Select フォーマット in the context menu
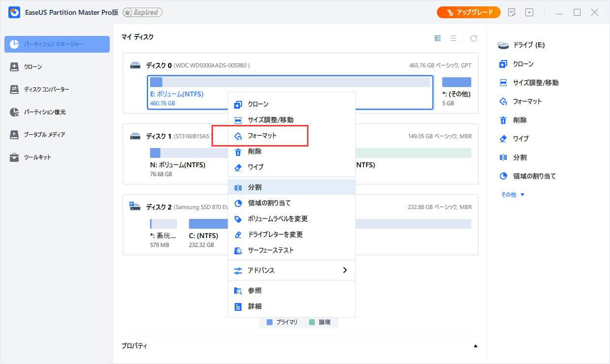610x364 pixels. tap(262, 136)
